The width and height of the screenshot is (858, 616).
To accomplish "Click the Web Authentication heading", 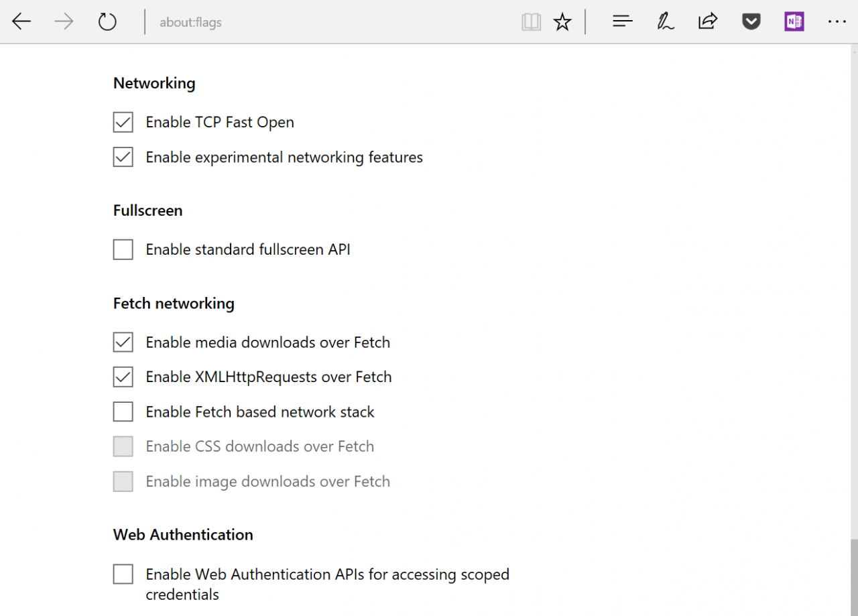I will pyautogui.click(x=183, y=535).
